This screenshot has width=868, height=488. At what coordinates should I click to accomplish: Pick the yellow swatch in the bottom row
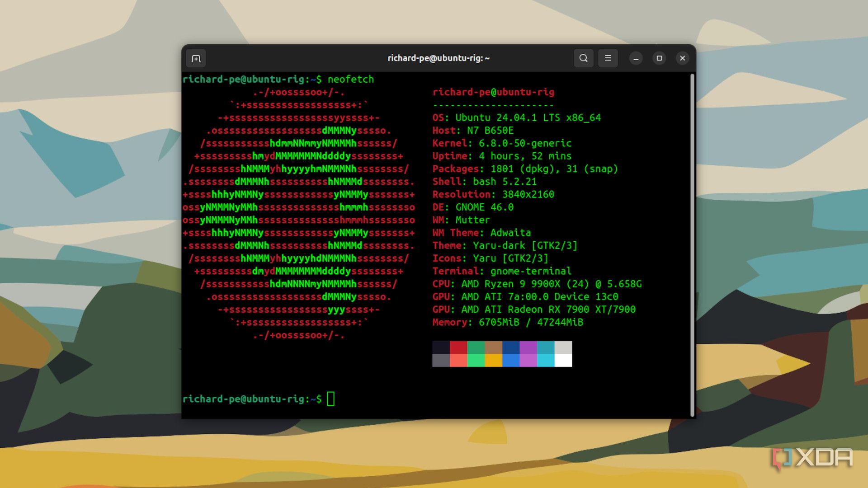coord(493,361)
